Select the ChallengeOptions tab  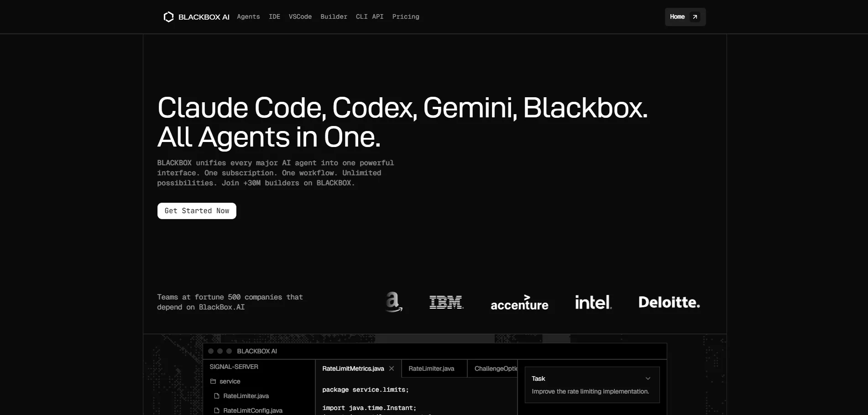[496, 368]
